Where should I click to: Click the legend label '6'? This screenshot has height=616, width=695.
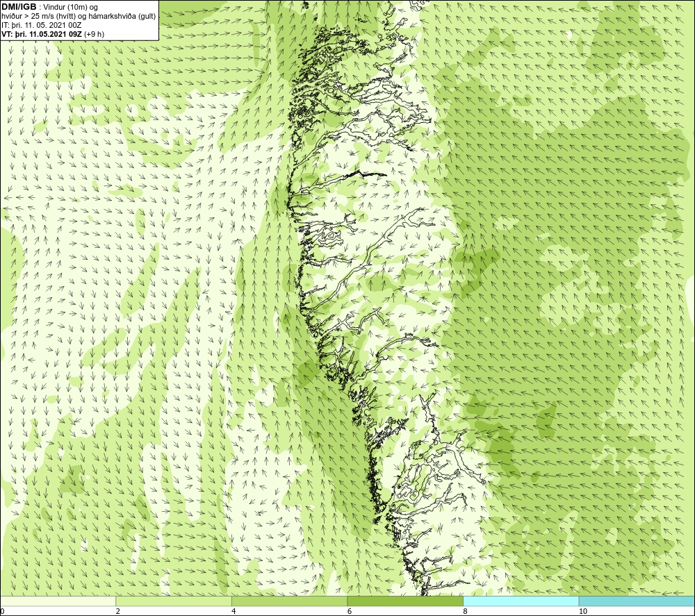(350, 611)
